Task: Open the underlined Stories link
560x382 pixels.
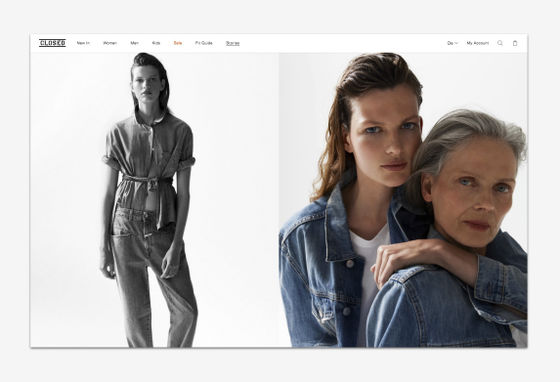Action: tap(232, 43)
